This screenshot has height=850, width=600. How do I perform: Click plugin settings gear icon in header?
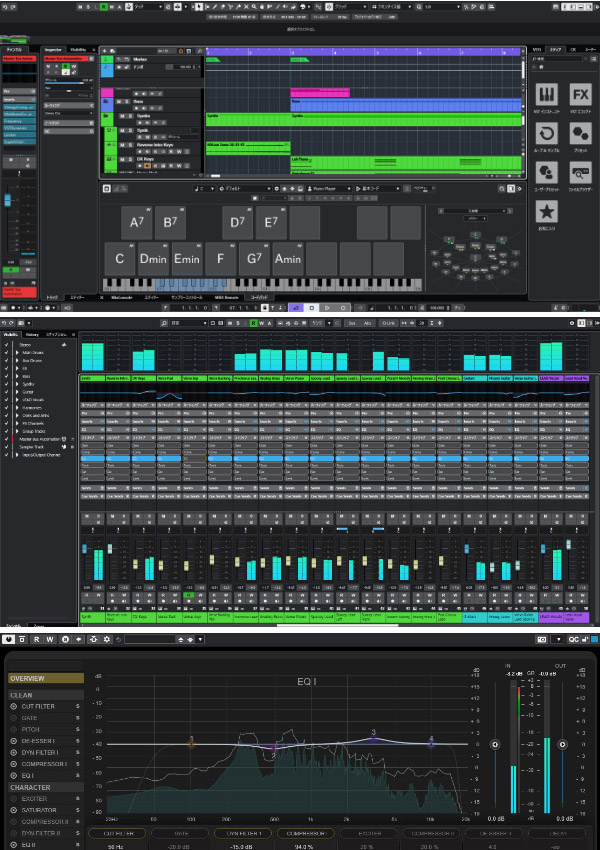(x=106, y=640)
